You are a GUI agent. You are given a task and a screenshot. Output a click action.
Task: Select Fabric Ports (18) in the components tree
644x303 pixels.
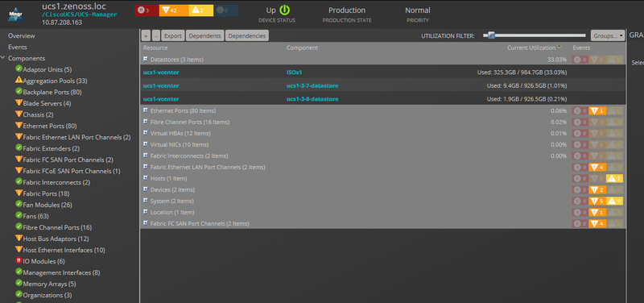pyautogui.click(x=46, y=193)
